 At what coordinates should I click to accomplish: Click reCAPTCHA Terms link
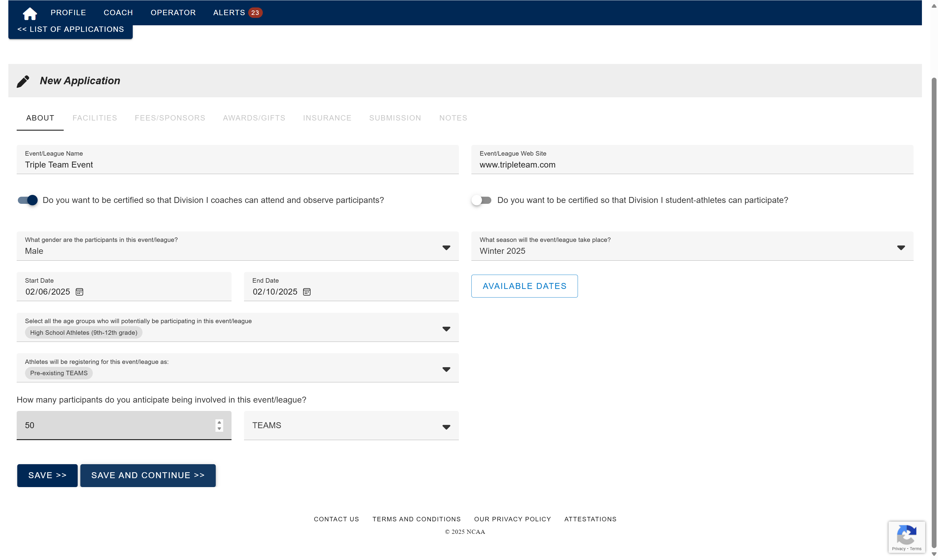coord(916,549)
